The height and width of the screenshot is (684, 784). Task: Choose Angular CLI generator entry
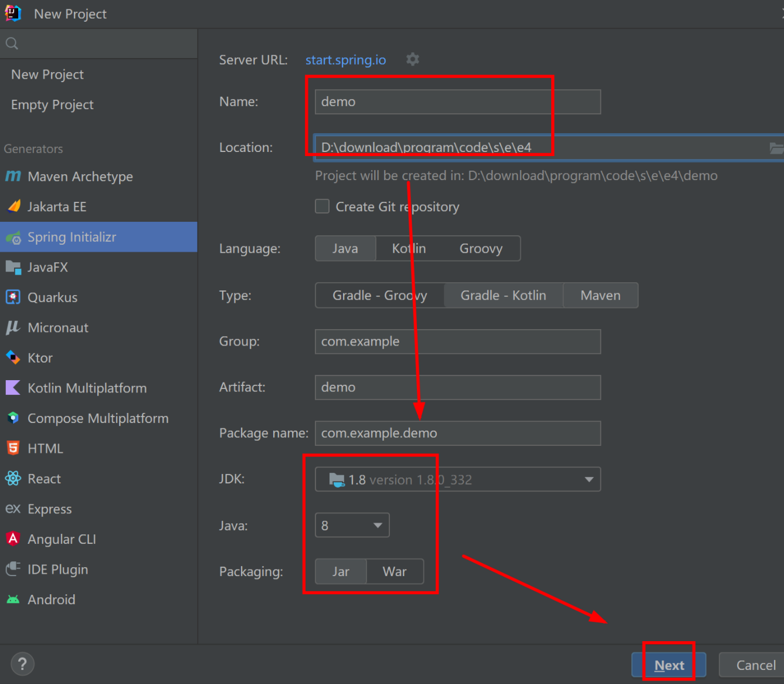click(99, 539)
